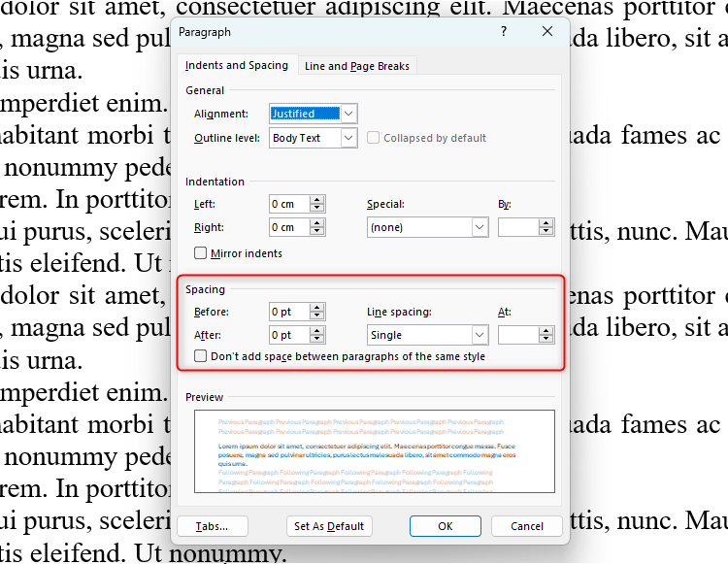Decrease the line spacing At value
This screenshot has width=728, height=564.
click(x=546, y=340)
